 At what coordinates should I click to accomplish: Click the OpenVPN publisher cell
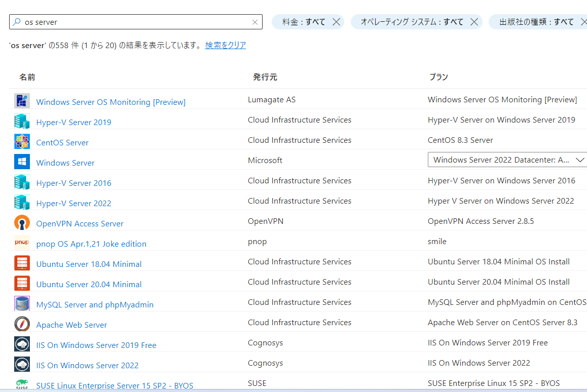pos(266,221)
